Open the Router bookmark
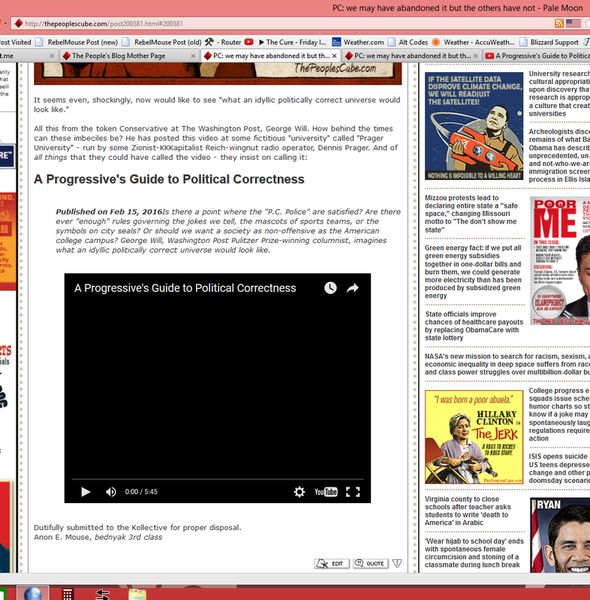590x600 pixels. tap(223, 42)
